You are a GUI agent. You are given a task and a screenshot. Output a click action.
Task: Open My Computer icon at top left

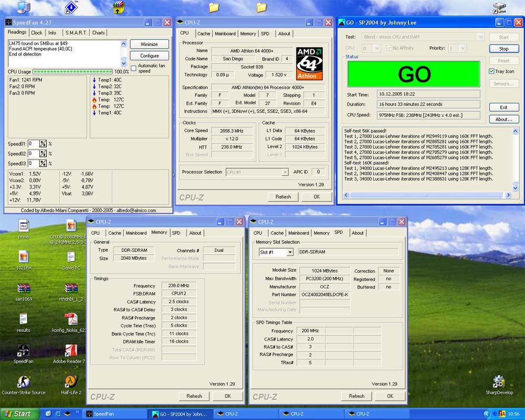pos(24,7)
